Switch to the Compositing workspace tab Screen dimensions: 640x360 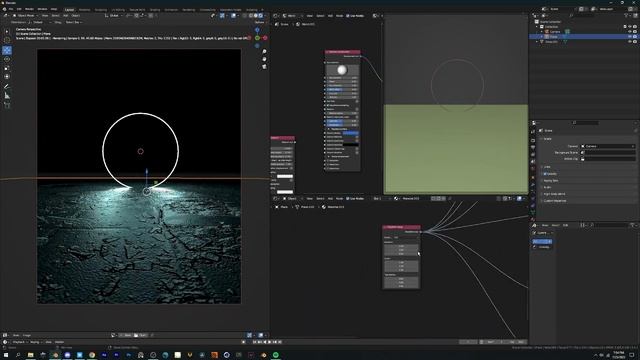[x=208, y=9]
